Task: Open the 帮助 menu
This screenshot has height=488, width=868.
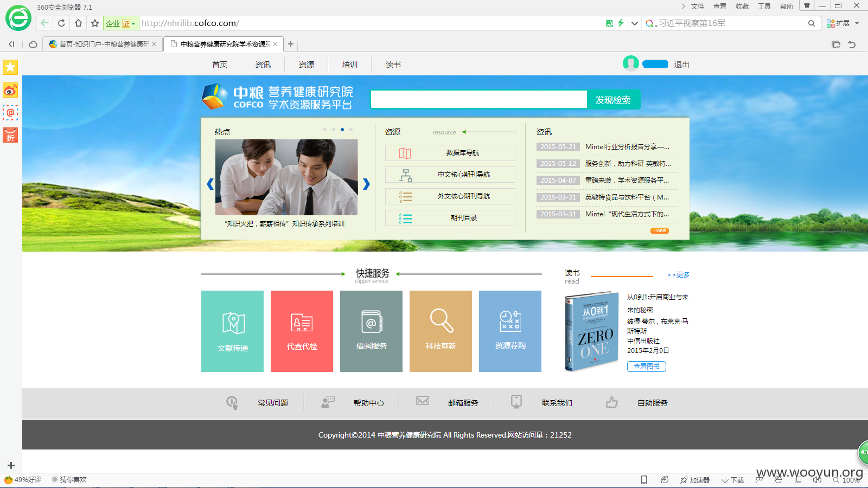Action: [x=786, y=7]
